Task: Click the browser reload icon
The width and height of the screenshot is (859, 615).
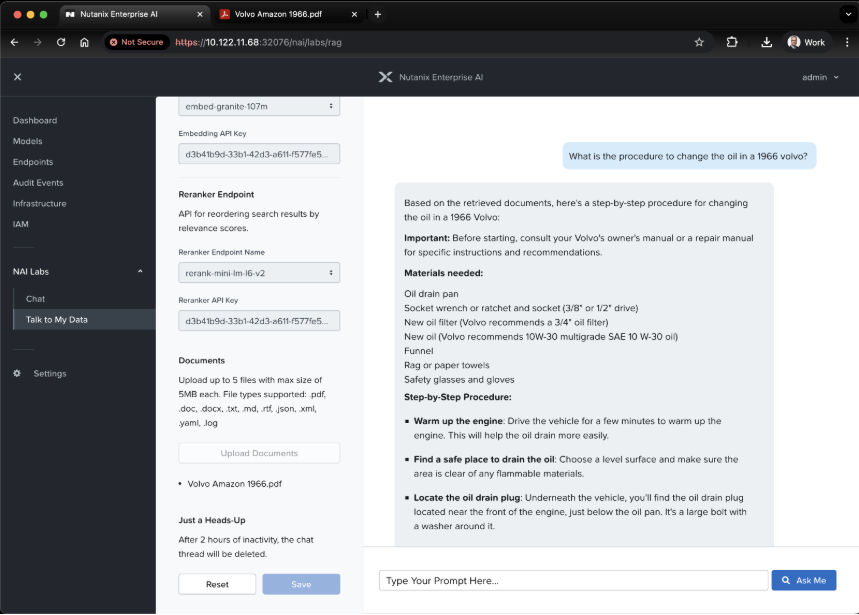Action: click(61, 42)
